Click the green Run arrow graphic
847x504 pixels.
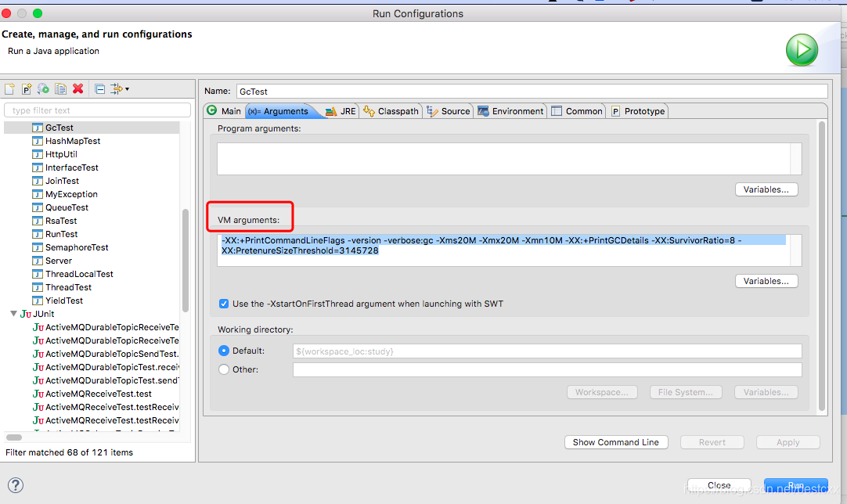click(x=802, y=50)
